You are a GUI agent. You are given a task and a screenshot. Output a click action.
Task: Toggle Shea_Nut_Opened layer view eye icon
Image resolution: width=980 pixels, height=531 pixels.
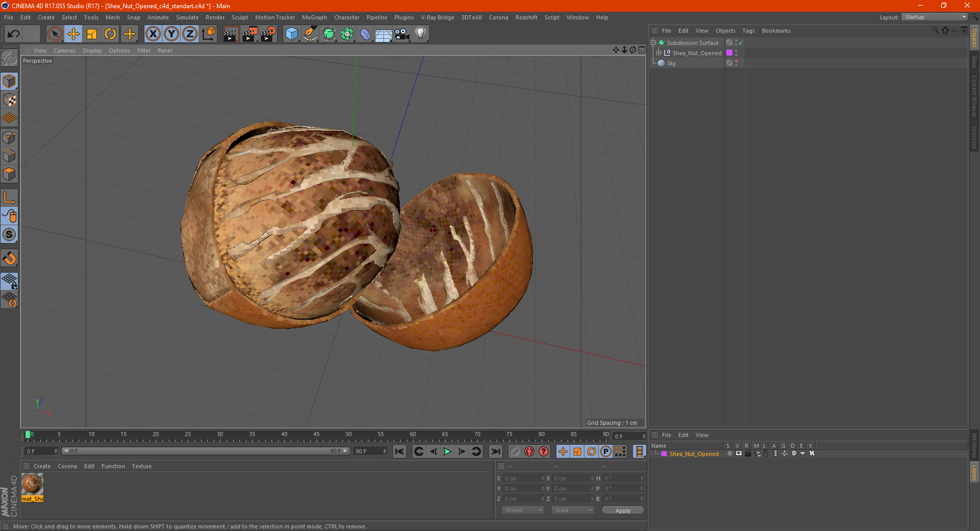tap(739, 453)
